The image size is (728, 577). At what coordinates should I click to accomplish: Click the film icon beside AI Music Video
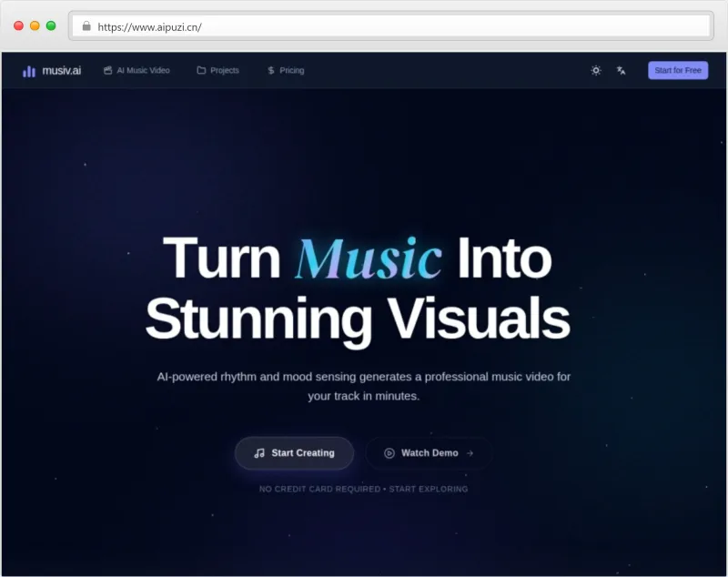107,69
